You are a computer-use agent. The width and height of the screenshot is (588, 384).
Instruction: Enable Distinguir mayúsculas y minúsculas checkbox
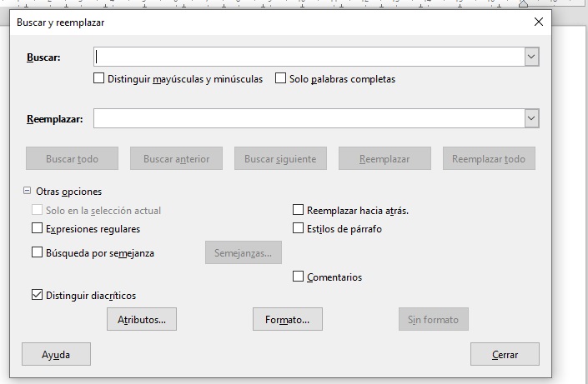[x=99, y=78]
